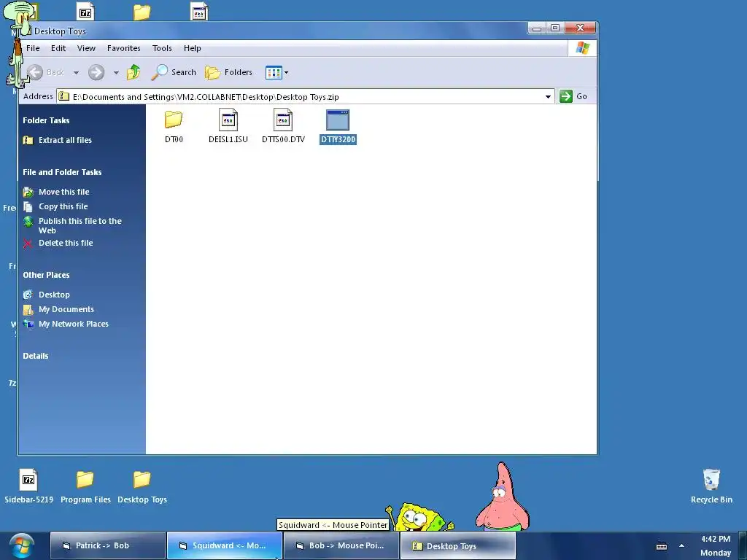This screenshot has height=560, width=747.
Task: Switch to Patrick -> Bob taskbar button
Action: pyautogui.click(x=108, y=545)
